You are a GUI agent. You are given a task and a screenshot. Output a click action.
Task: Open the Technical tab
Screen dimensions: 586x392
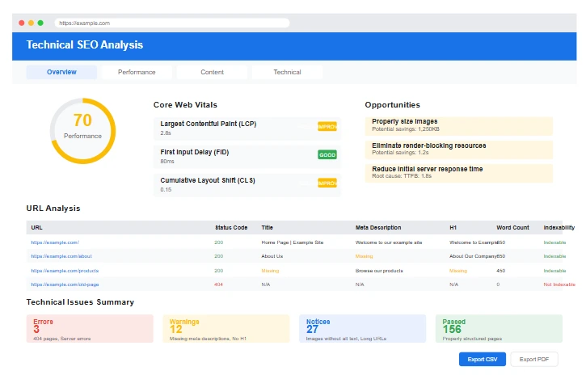point(287,72)
